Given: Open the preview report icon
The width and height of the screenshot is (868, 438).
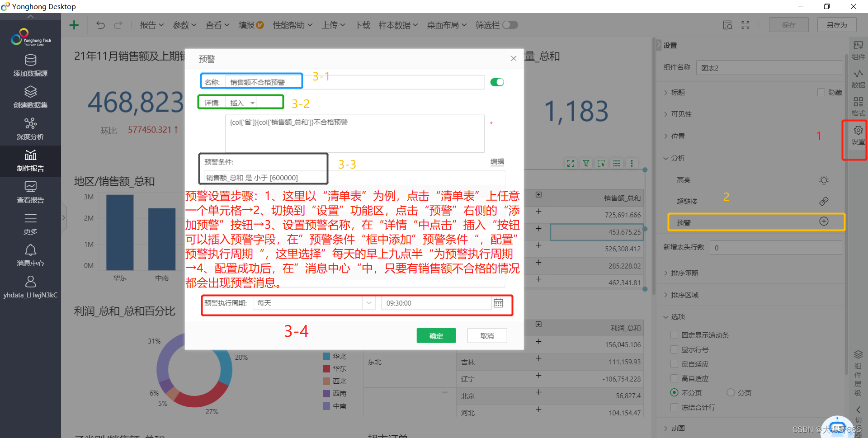Looking at the screenshot, I should 727,25.
